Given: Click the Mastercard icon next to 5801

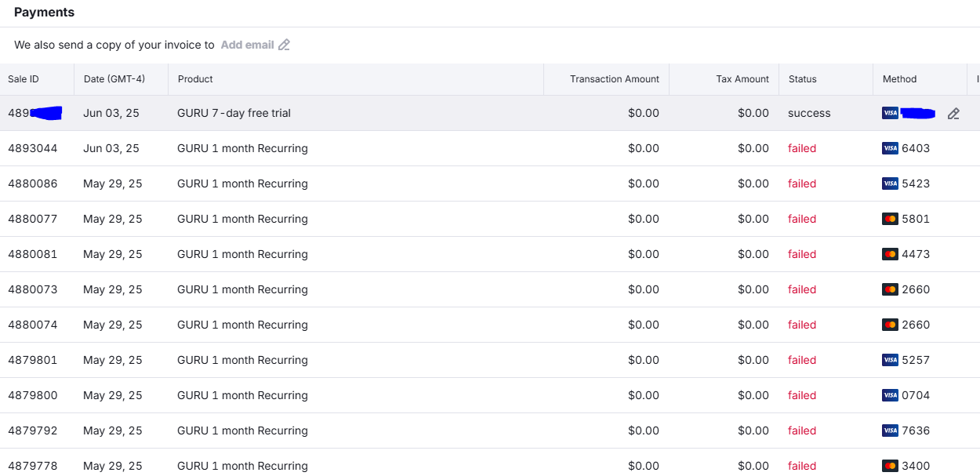Looking at the screenshot, I should click(890, 219).
